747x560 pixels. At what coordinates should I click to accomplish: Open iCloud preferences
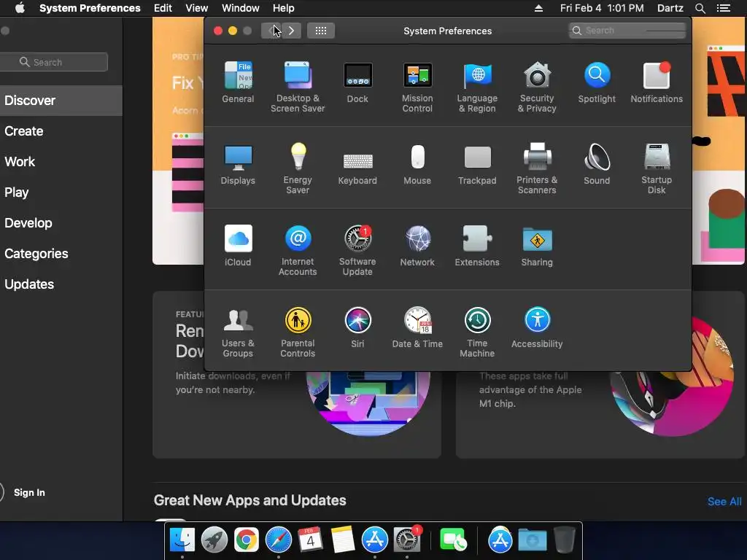tap(239, 245)
